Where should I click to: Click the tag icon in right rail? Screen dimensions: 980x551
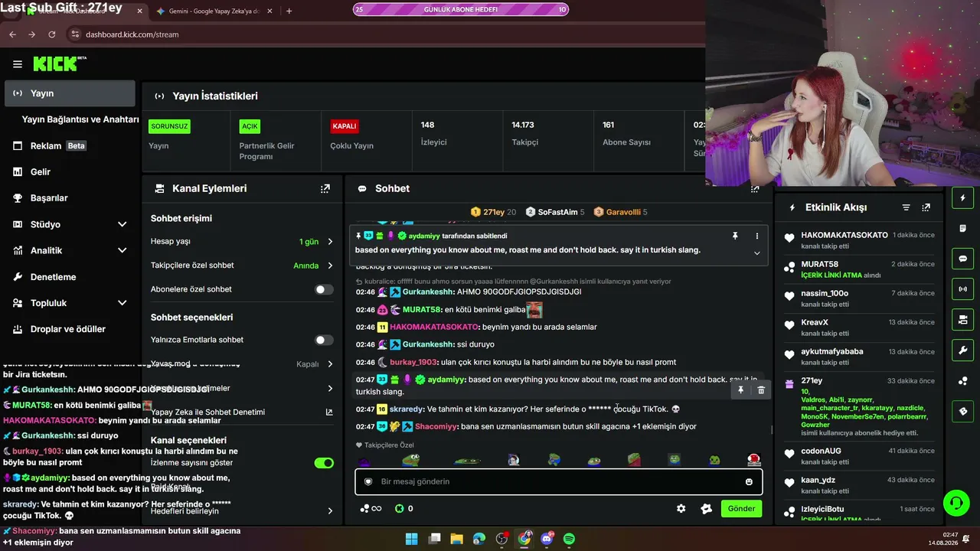[x=962, y=412]
